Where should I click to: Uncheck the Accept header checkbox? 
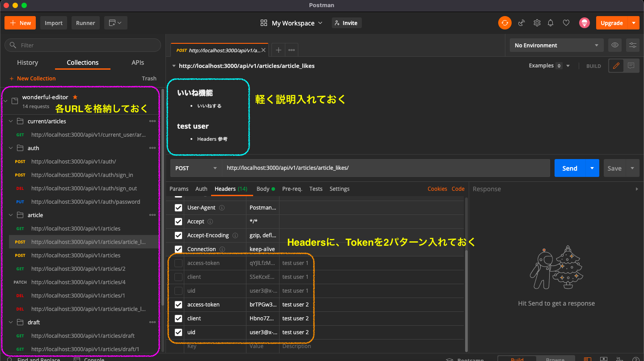click(x=178, y=222)
